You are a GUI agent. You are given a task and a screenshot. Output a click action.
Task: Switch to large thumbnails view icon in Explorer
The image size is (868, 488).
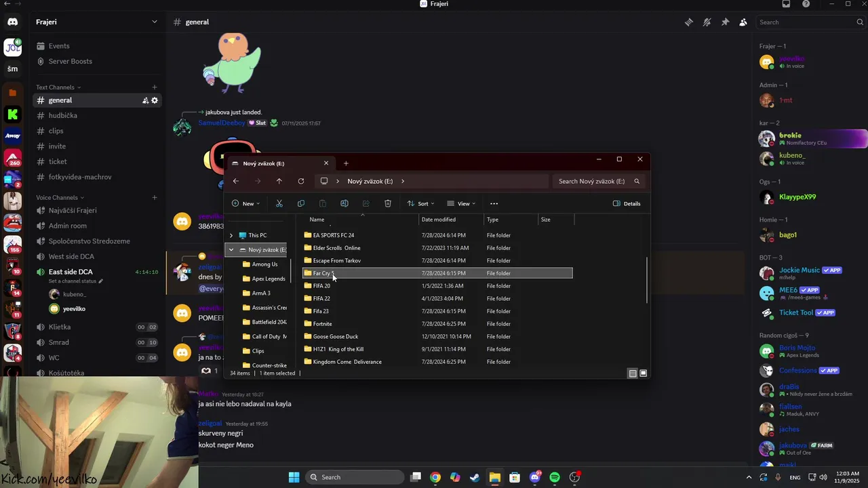pos(644,373)
